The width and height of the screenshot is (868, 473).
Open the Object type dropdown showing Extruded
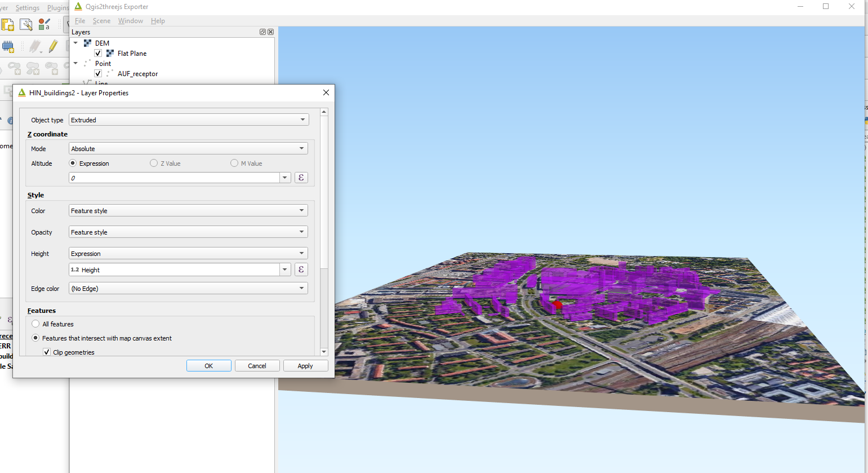(x=188, y=120)
